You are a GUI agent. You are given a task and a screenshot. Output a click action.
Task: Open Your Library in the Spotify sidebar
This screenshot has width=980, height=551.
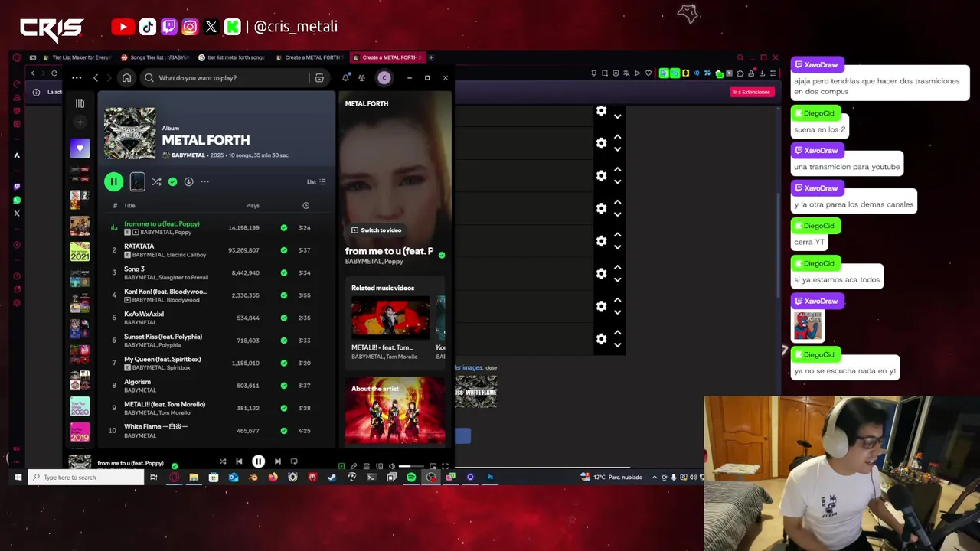(80, 103)
